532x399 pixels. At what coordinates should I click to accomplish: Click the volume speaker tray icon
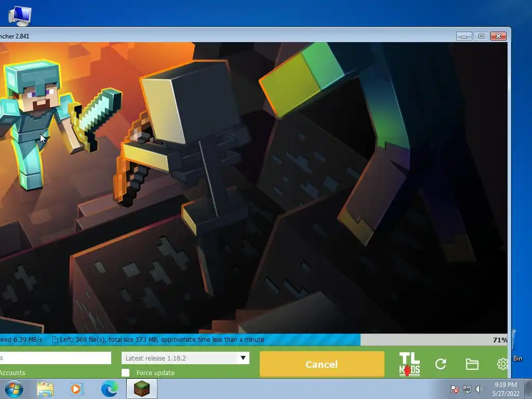coord(479,389)
